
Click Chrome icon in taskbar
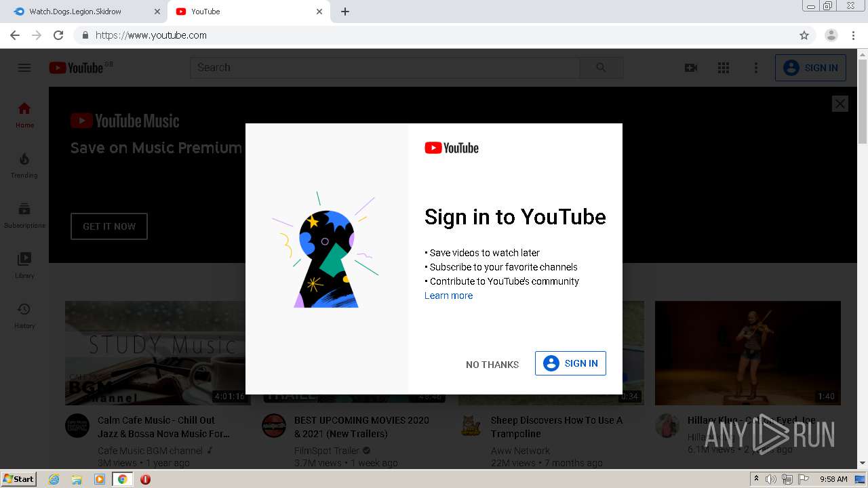[122, 479]
